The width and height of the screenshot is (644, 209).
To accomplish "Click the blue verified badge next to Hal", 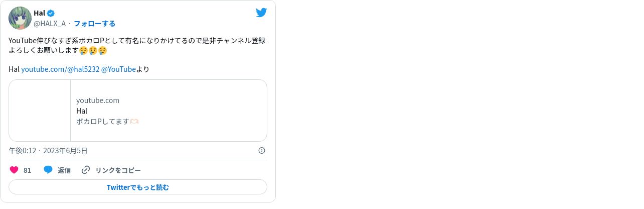I will 51,13.
